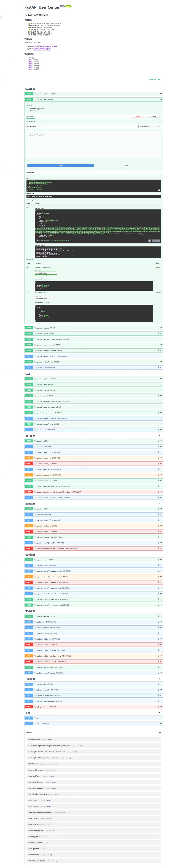The height and width of the screenshot is (868, 186).
Task: Click inside the request body JSON textarea
Action: (x=94, y=145)
